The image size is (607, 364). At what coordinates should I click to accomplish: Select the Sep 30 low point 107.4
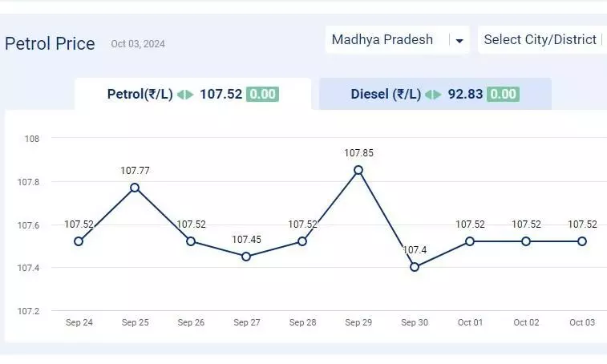pos(415,267)
